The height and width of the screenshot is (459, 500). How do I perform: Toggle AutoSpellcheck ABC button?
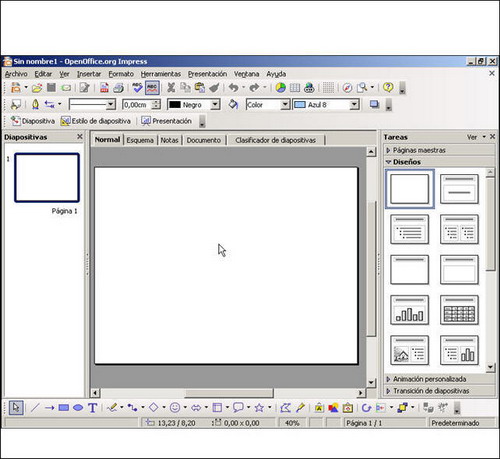click(152, 88)
